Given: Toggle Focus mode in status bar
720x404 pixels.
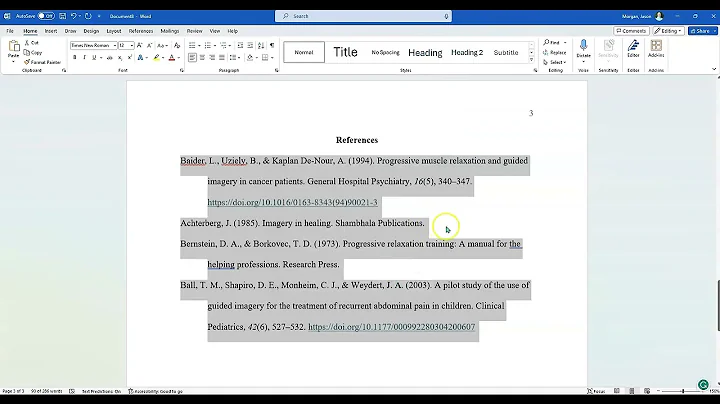Looking at the screenshot, I should tap(596, 391).
